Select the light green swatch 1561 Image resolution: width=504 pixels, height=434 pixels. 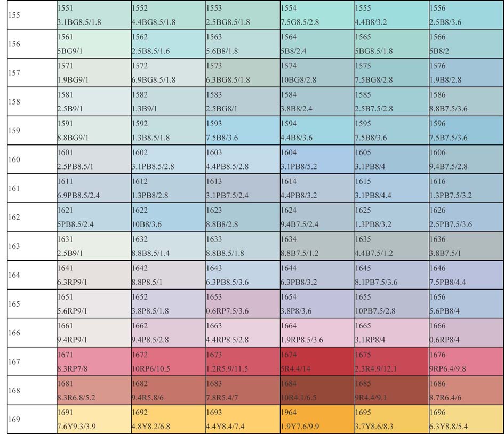pos(94,44)
